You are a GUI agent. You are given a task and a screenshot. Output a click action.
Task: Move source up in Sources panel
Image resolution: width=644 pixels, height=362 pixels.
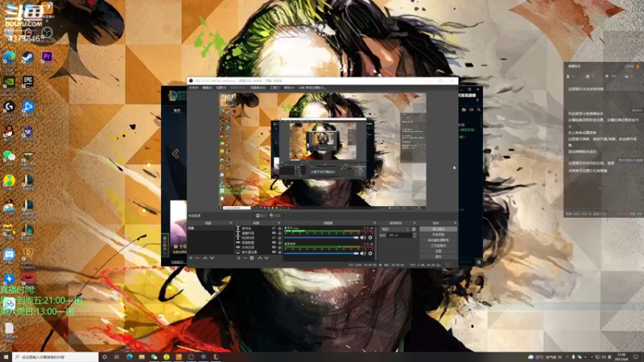[259, 258]
